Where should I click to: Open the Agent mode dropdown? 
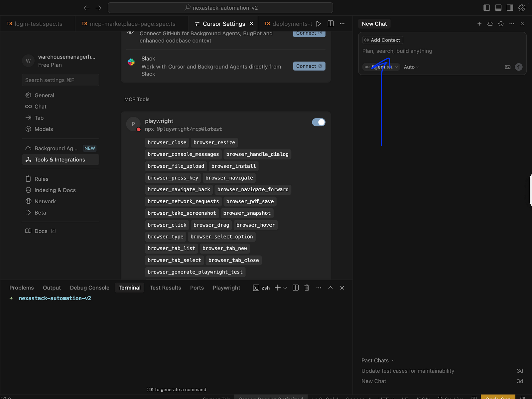[381, 67]
